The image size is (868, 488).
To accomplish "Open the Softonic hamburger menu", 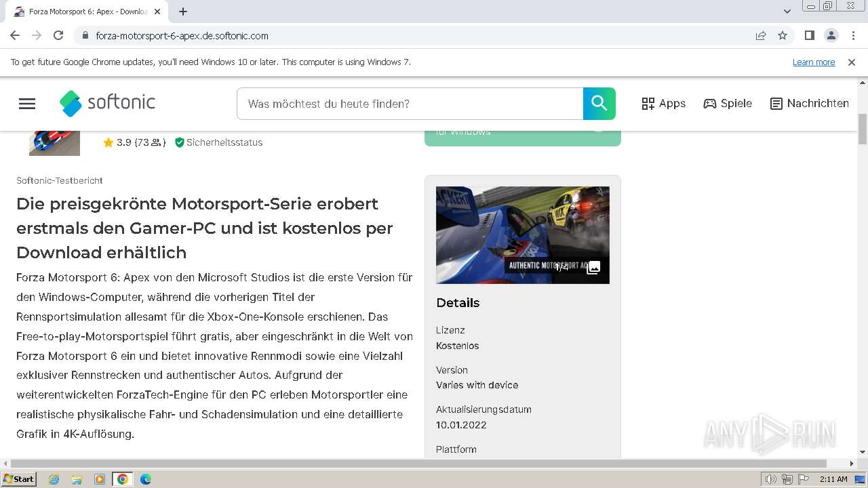I will click(x=27, y=104).
